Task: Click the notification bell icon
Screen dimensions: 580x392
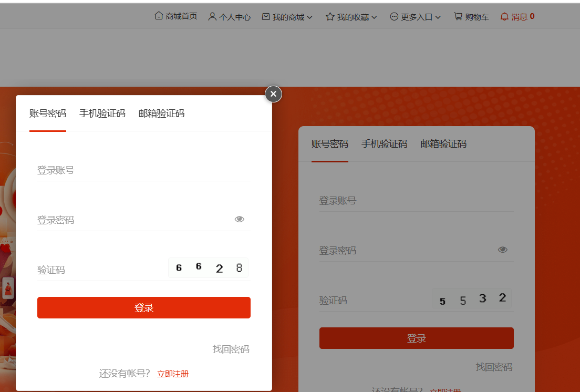Action: pos(504,17)
